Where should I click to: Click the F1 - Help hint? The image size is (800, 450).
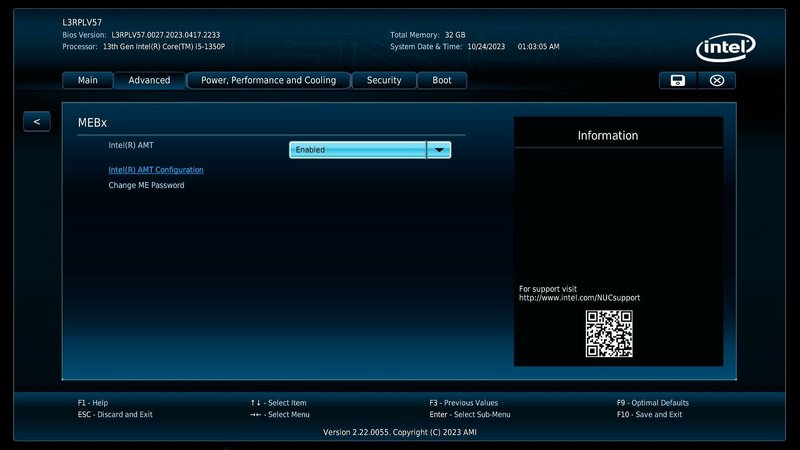(93, 403)
